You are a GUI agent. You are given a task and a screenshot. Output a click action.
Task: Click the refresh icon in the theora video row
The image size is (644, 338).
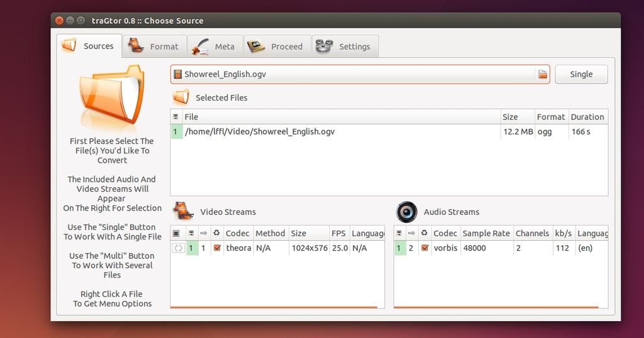coord(178,248)
